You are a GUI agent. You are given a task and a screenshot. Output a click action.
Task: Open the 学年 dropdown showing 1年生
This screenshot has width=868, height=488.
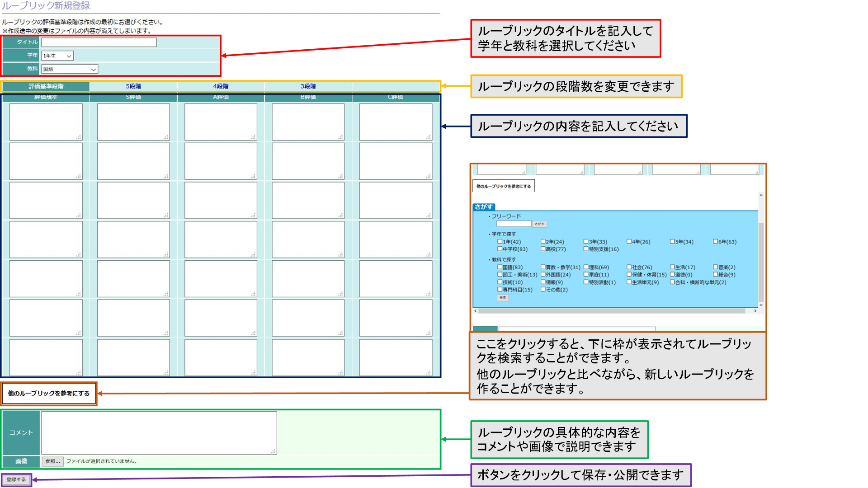[57, 56]
